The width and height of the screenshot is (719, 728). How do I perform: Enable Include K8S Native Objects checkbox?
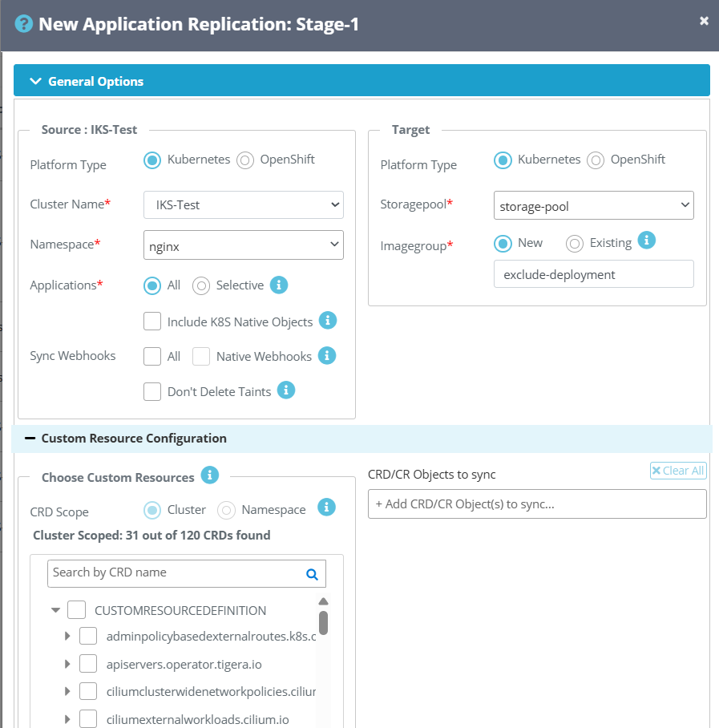click(x=152, y=322)
